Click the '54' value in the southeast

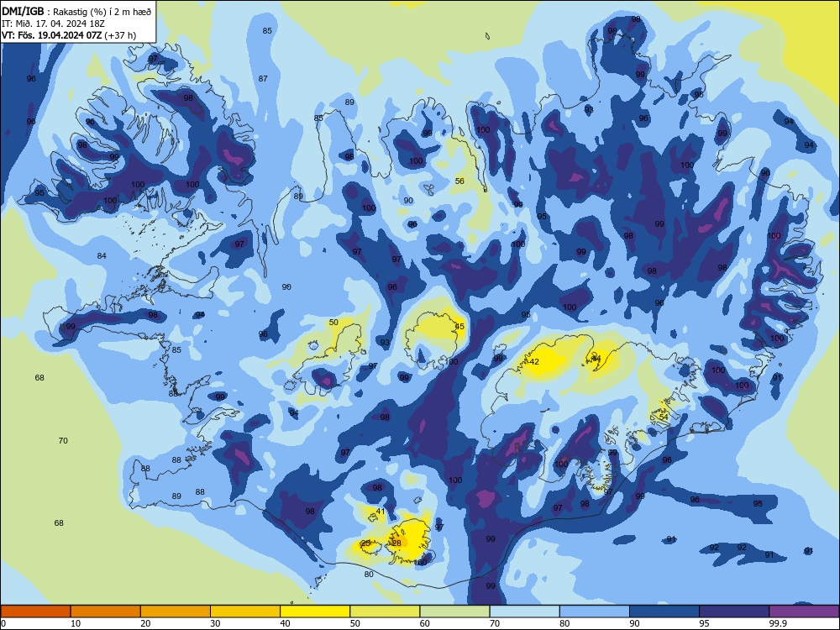coord(664,417)
